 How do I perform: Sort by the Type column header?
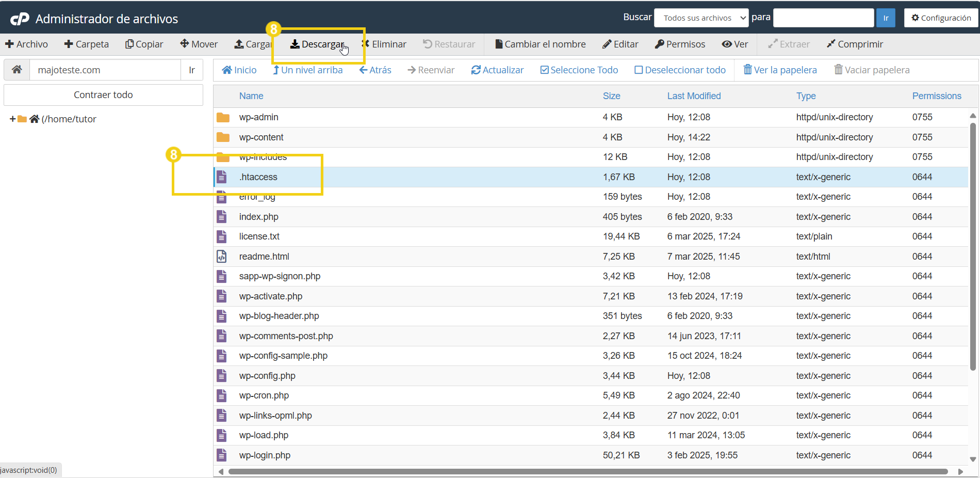806,96
